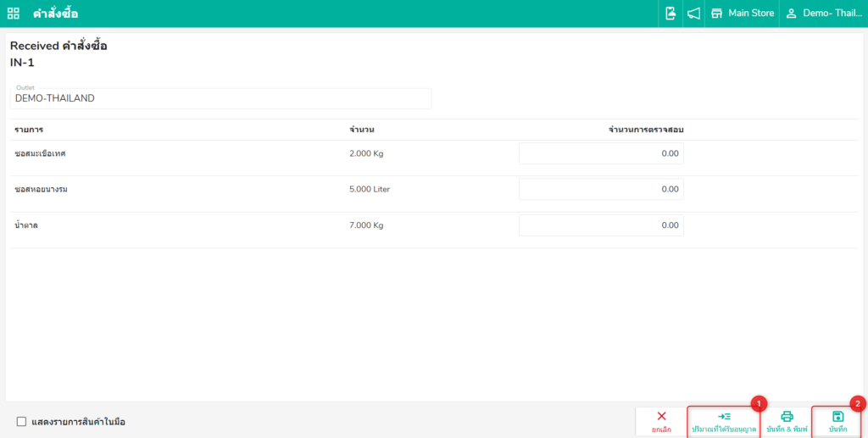Click the บันทึก save button
868x438 pixels.
point(837,422)
